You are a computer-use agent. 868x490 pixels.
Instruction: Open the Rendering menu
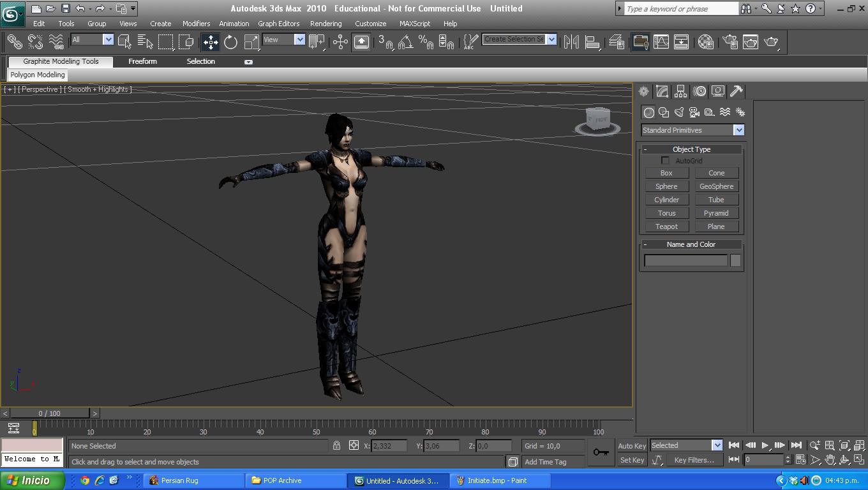tap(325, 24)
